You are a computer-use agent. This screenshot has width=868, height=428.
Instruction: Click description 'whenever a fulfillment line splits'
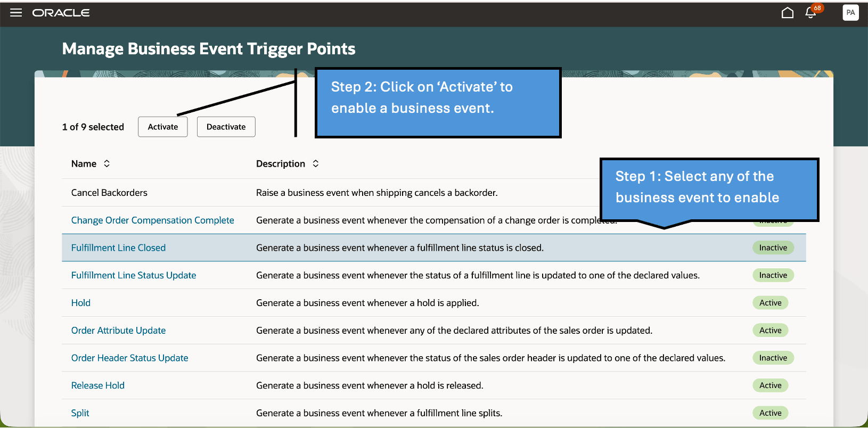[379, 413]
